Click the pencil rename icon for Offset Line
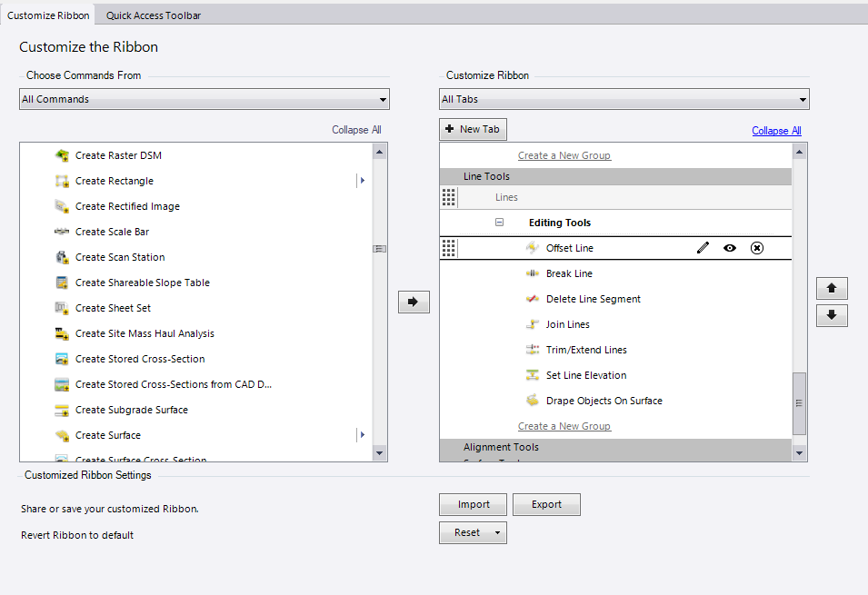The width and height of the screenshot is (868, 595). click(703, 248)
